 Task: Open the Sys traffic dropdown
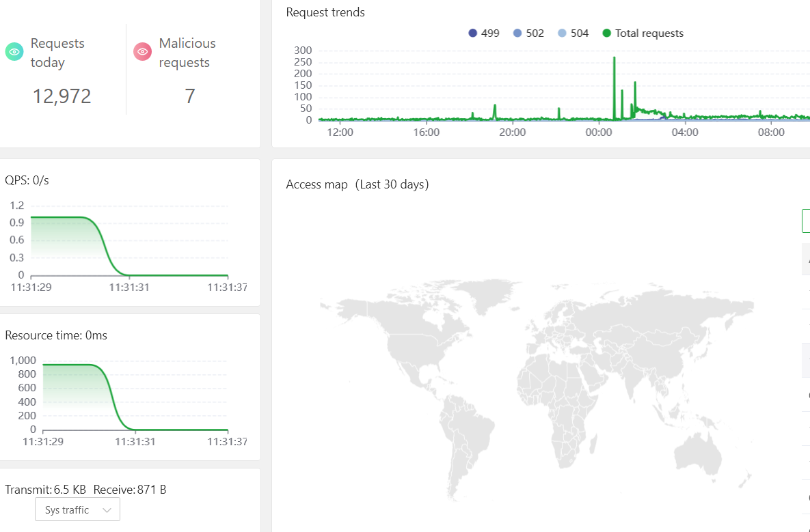77,509
